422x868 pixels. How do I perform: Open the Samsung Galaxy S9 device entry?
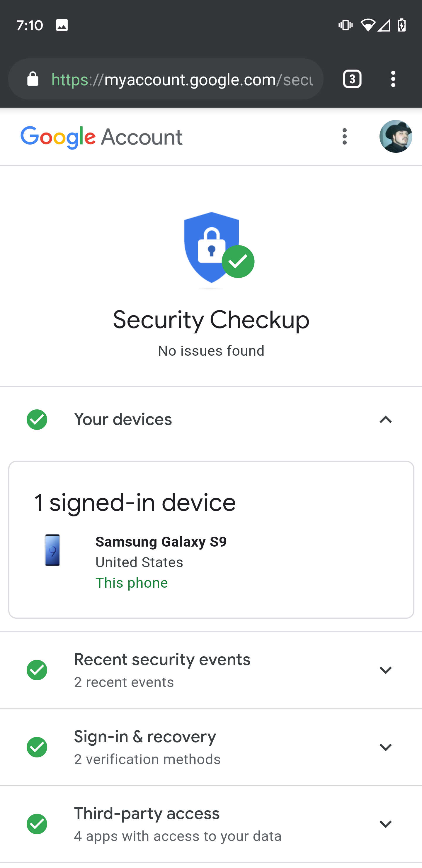tap(161, 542)
